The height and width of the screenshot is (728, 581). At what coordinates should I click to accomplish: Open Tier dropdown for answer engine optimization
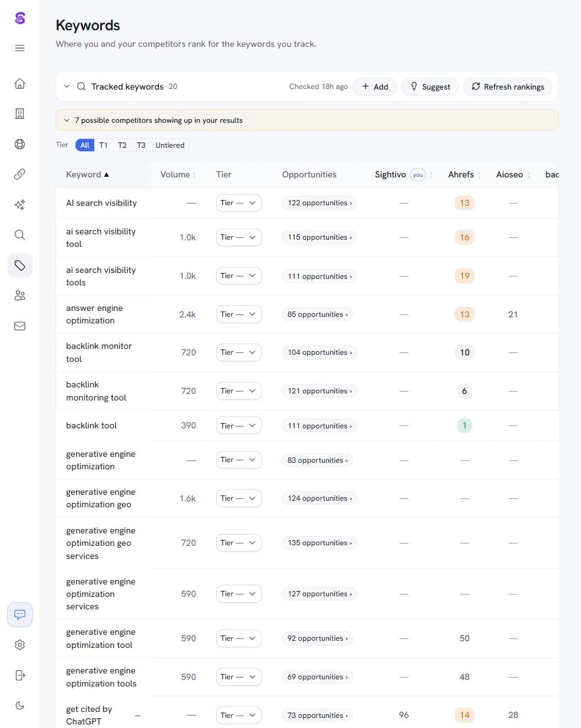[239, 314]
